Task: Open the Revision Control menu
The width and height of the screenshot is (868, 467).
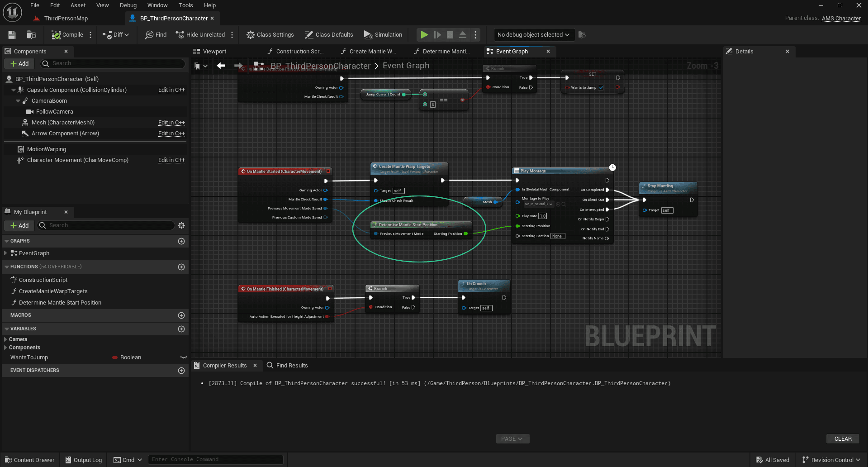Action: 831,460
